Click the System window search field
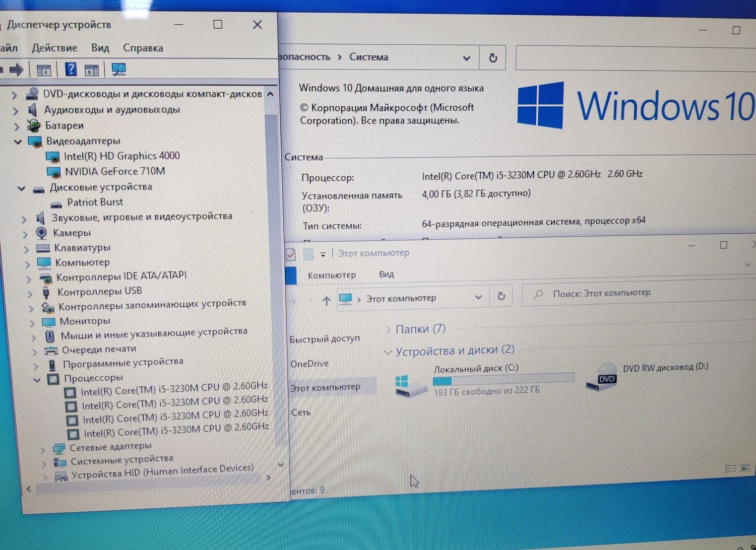The width and height of the screenshot is (756, 550). 635,58
